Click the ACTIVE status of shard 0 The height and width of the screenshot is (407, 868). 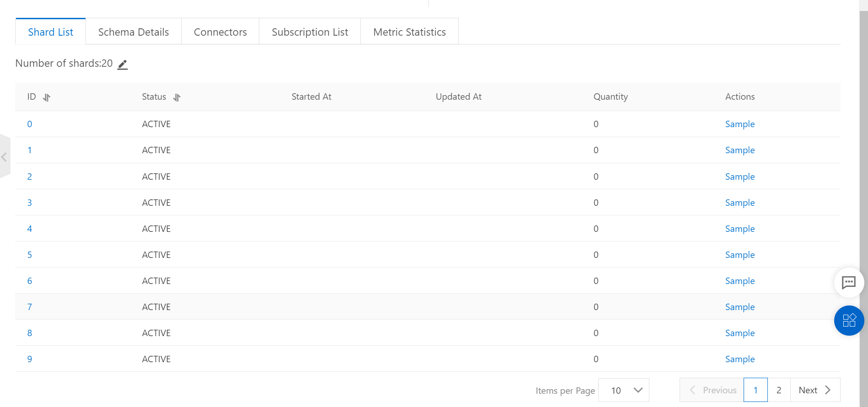(x=156, y=124)
